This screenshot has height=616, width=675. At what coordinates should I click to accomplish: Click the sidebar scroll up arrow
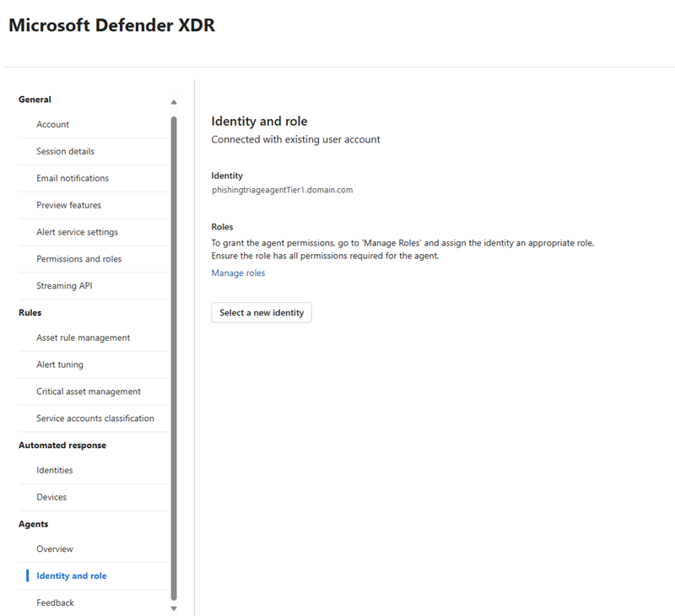point(174,102)
